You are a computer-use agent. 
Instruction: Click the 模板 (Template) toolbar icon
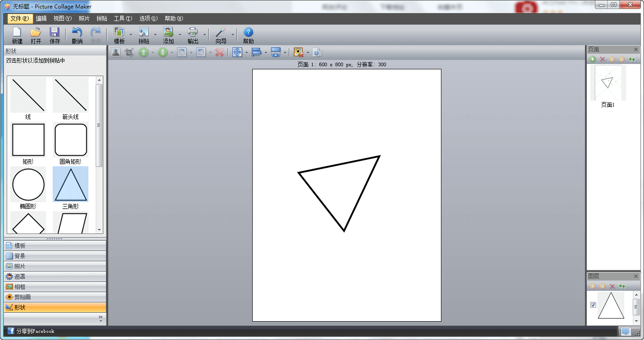[119, 32]
